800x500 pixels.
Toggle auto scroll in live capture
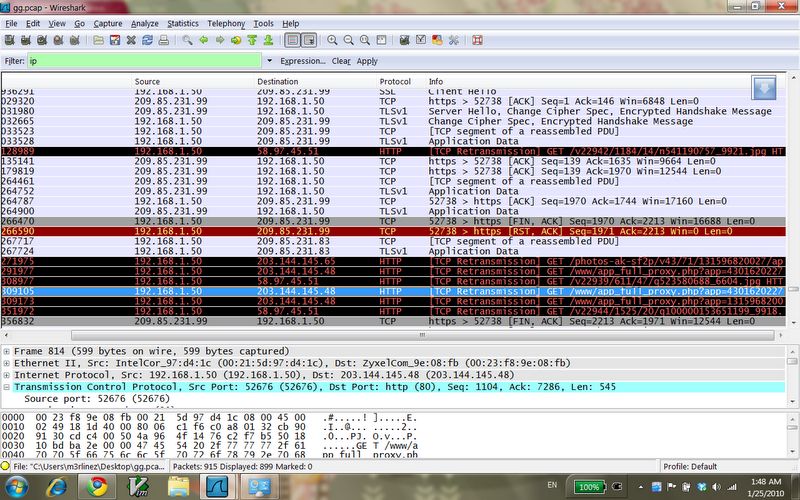click(309, 40)
